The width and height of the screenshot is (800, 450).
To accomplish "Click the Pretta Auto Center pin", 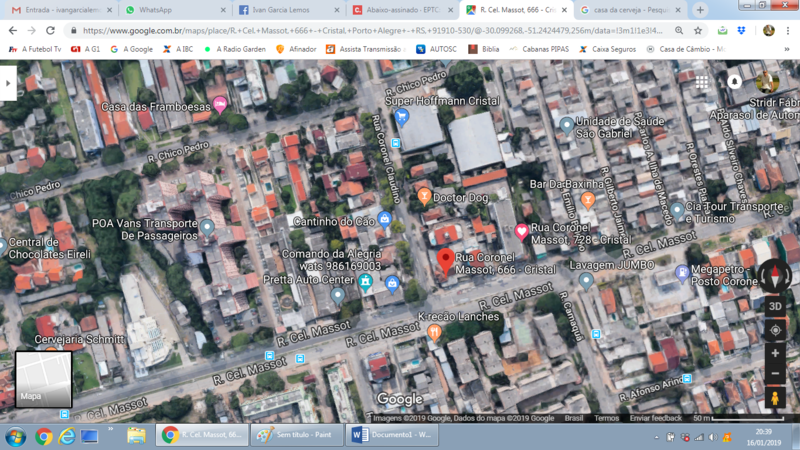I will coord(337,295).
